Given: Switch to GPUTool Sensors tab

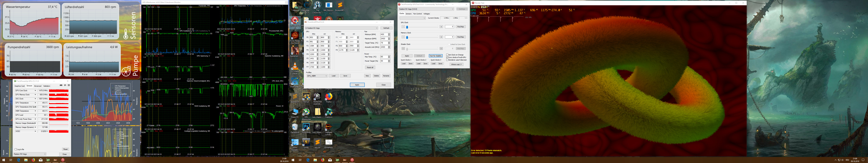Looking at the screenshot, I should 408,14.
